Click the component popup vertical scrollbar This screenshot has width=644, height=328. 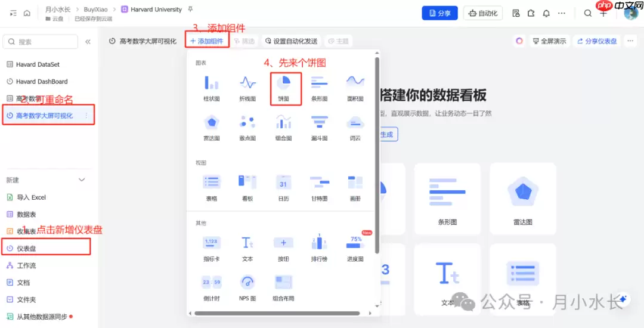coord(377,155)
